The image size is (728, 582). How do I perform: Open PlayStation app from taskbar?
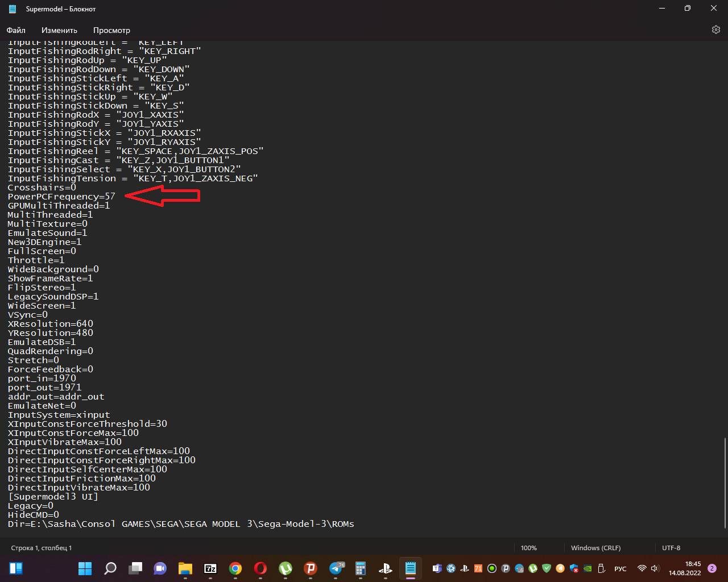point(386,568)
